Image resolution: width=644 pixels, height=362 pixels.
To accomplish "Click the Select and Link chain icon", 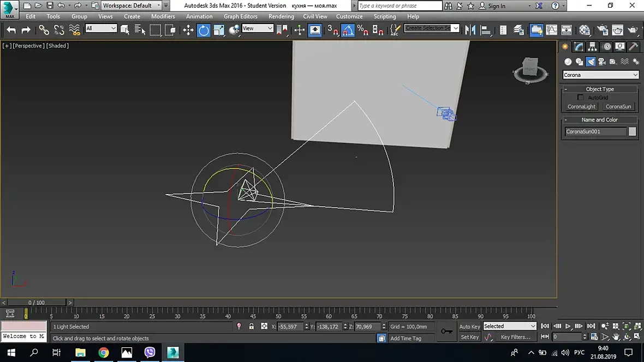I will (x=44, y=30).
